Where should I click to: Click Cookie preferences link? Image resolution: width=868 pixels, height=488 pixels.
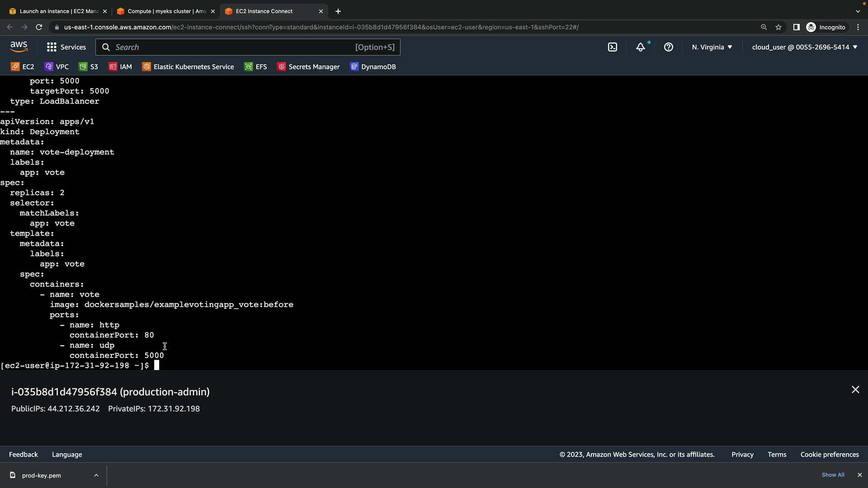click(830, 455)
